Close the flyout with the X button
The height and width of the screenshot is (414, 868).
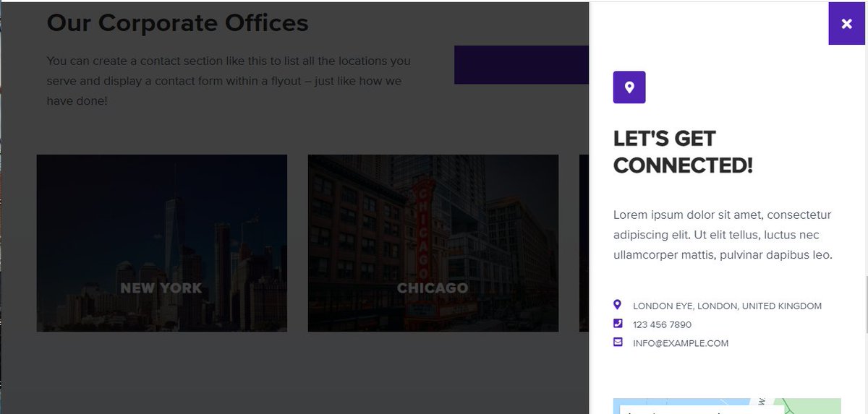point(846,24)
